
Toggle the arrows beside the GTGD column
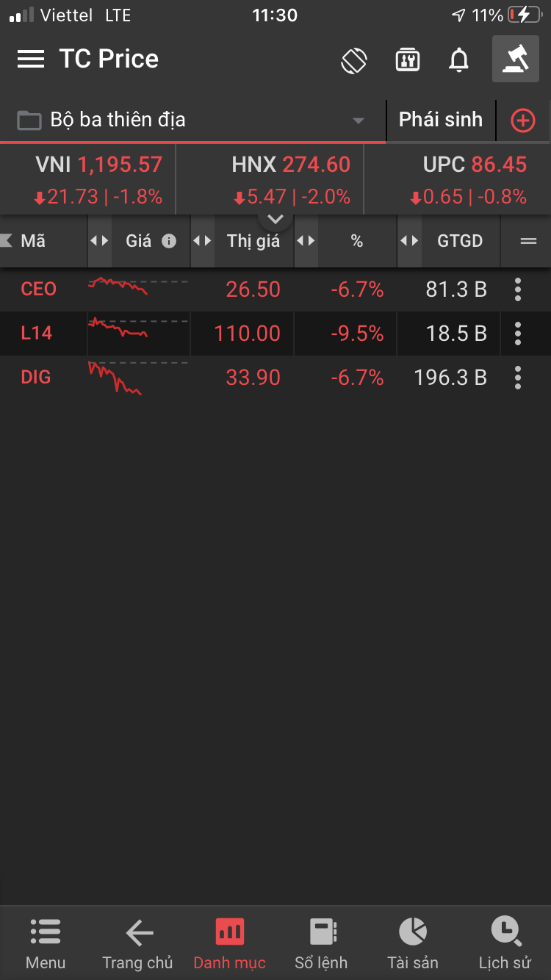409,241
